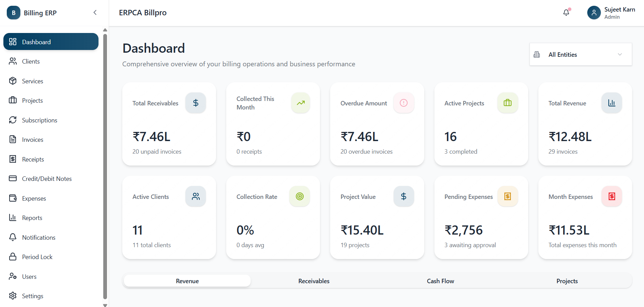Open the Expenses section icon
Viewport: 644px width, 307px height.
(x=13, y=198)
